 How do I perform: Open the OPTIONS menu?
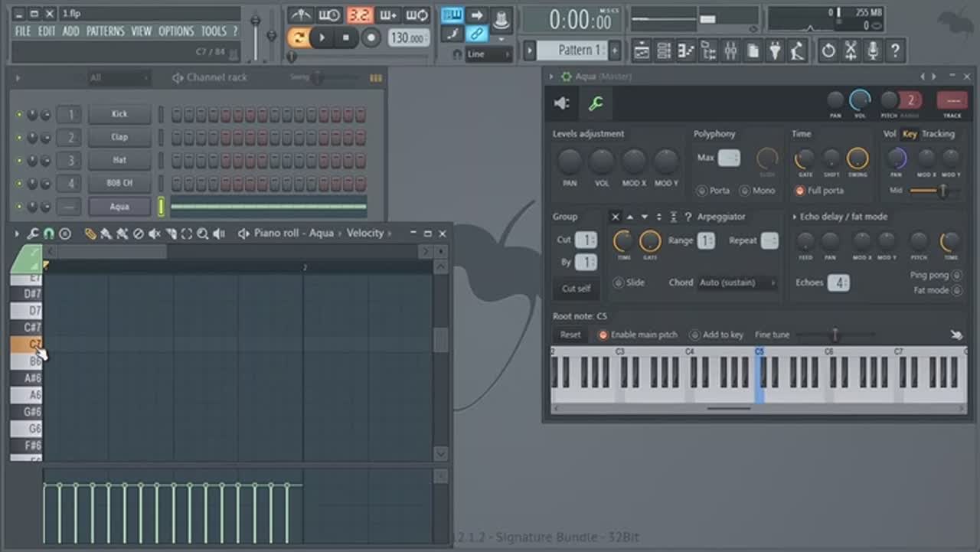click(x=176, y=31)
